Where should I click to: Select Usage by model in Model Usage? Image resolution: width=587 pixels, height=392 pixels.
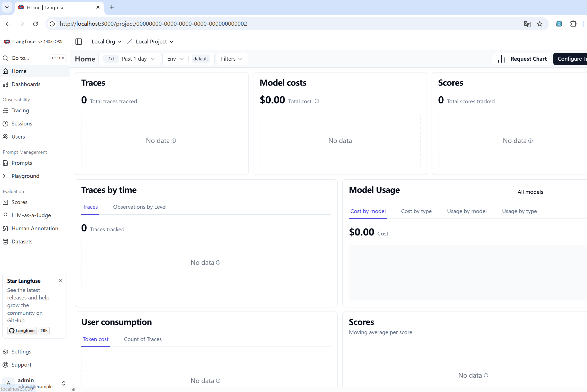(467, 211)
